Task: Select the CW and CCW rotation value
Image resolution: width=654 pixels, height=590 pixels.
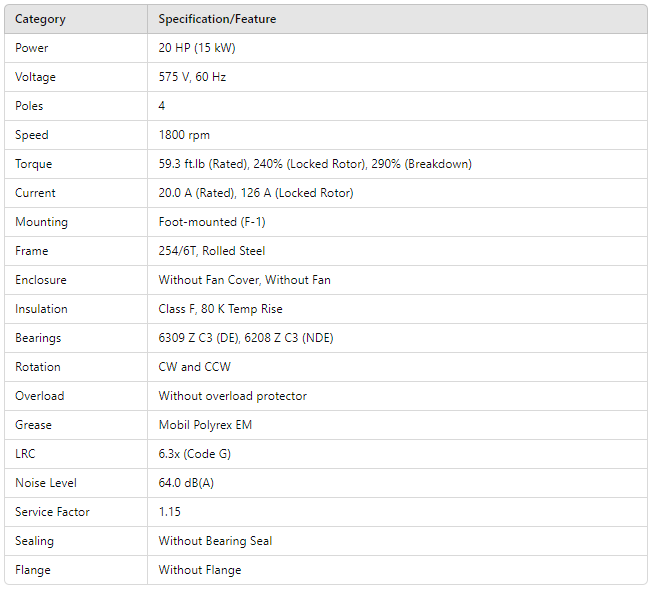Action: [x=194, y=367]
